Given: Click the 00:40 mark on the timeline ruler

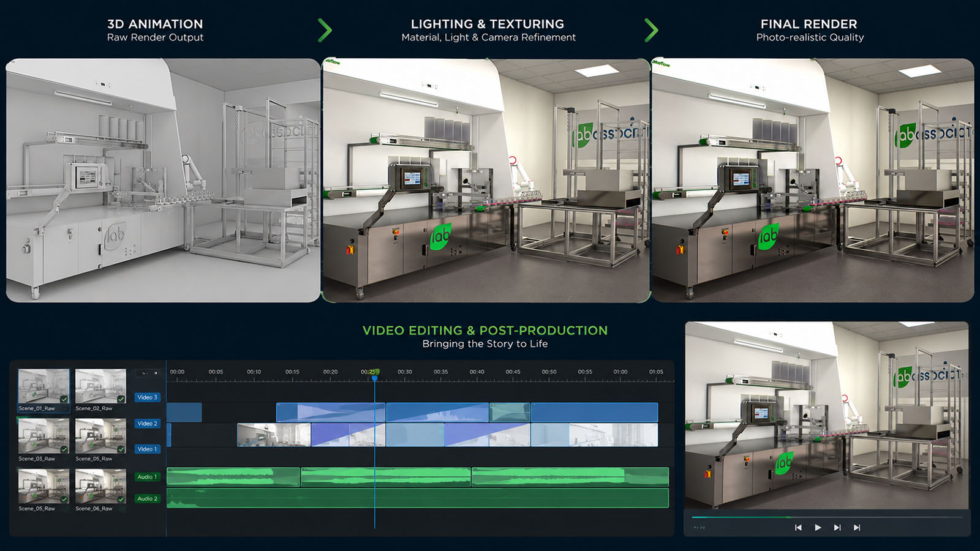Looking at the screenshot, I should (477, 372).
